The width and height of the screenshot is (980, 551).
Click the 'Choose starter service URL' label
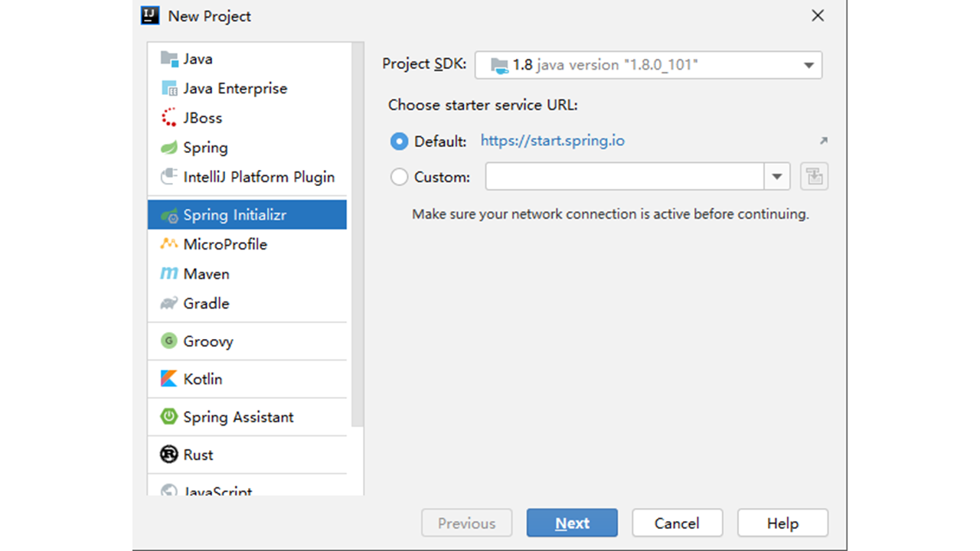483,106
